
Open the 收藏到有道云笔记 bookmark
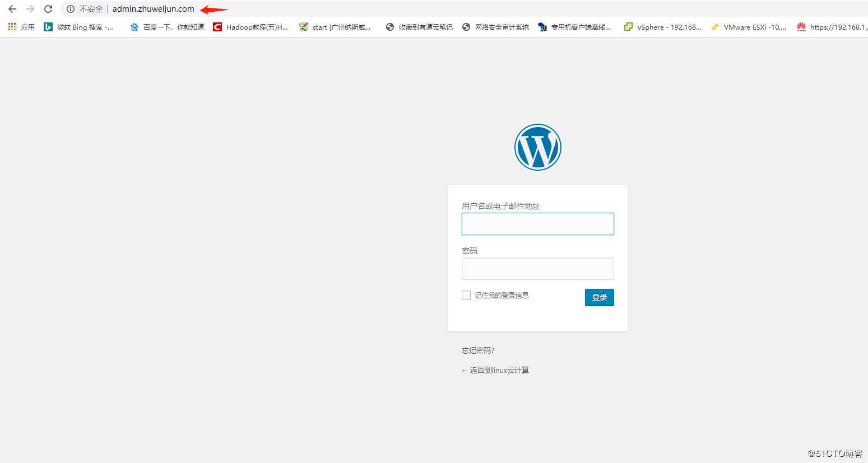coord(419,27)
